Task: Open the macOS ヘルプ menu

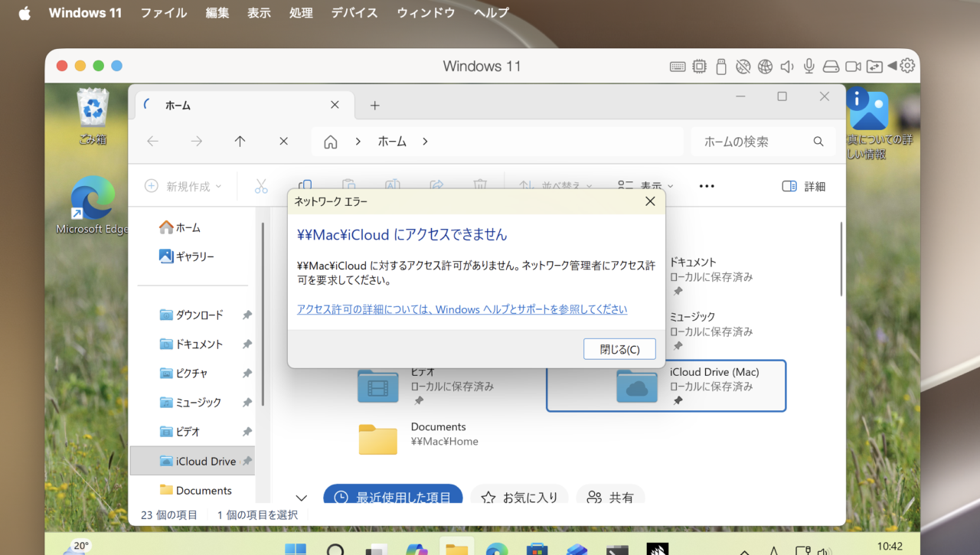Action: tap(491, 13)
